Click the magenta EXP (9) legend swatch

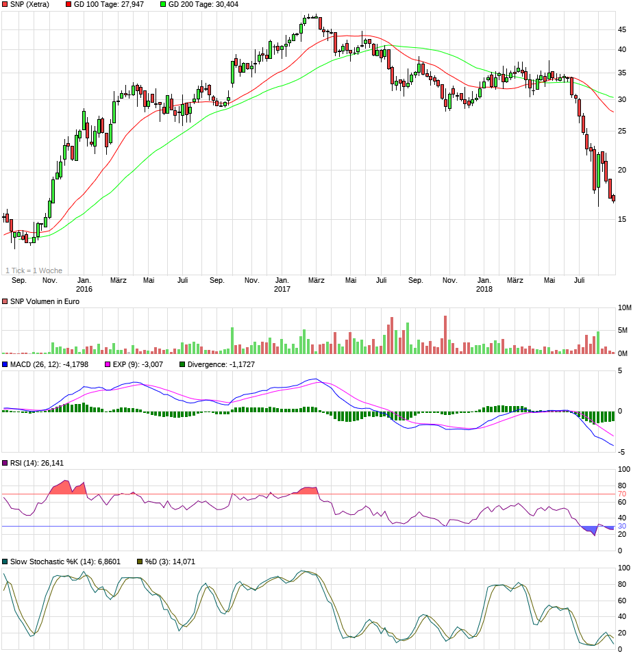108,365
